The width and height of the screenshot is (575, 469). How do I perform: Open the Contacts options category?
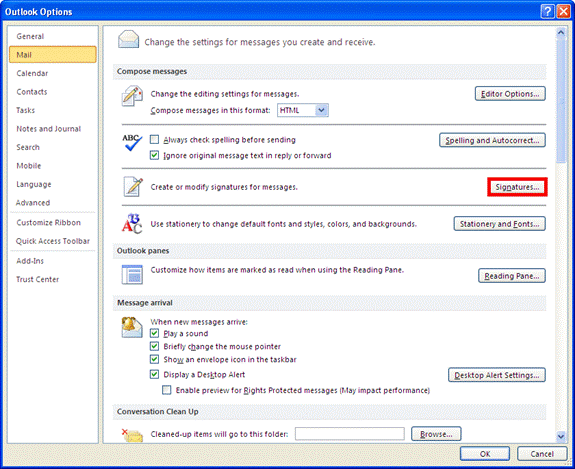coord(52,92)
